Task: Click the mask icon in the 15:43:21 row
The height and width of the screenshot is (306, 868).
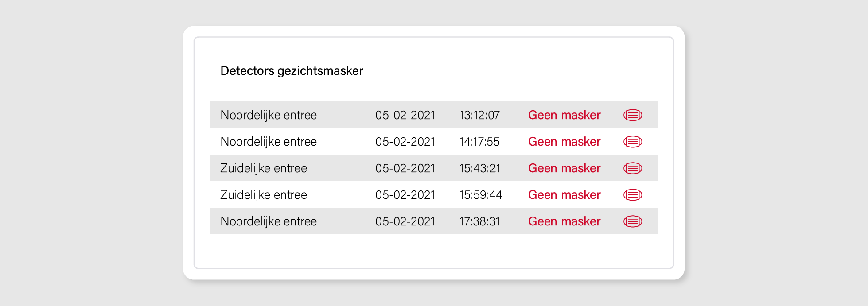Action: coord(633,168)
